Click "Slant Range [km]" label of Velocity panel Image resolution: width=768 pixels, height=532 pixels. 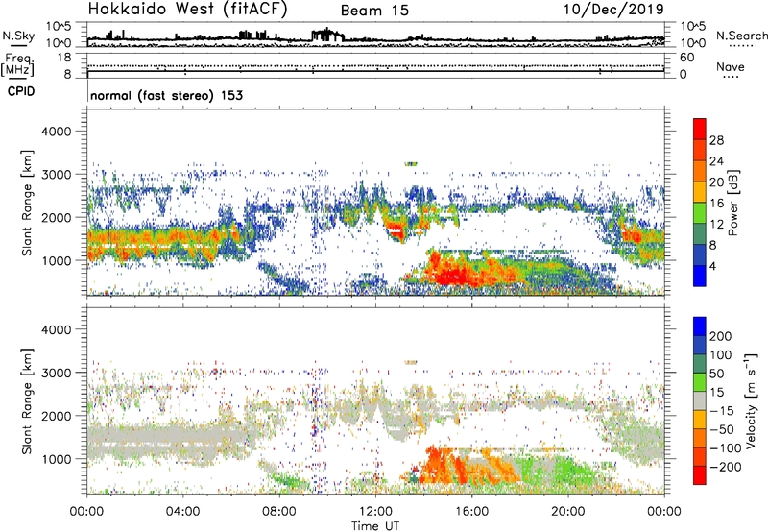[27, 401]
